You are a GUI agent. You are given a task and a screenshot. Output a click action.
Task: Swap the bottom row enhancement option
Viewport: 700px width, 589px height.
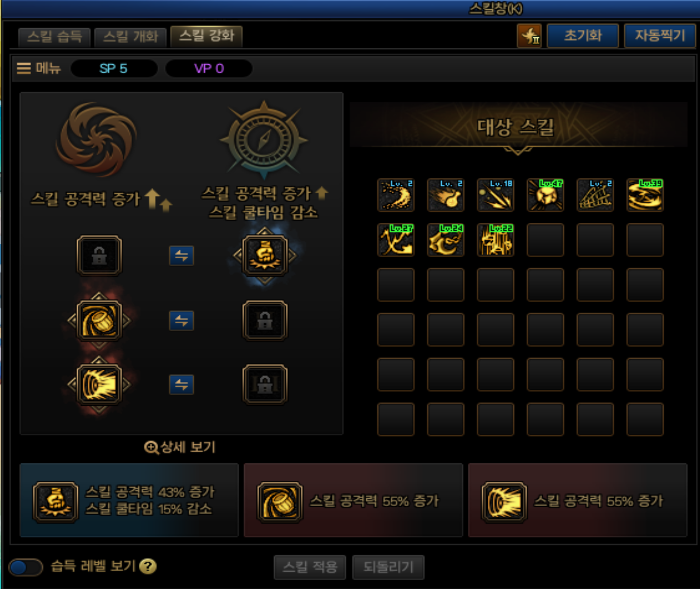tap(181, 384)
